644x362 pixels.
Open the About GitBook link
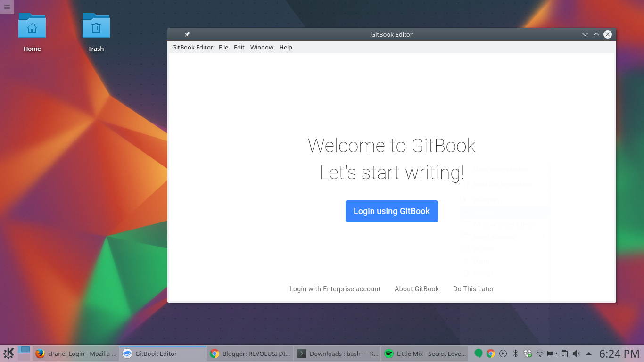[417, 289]
